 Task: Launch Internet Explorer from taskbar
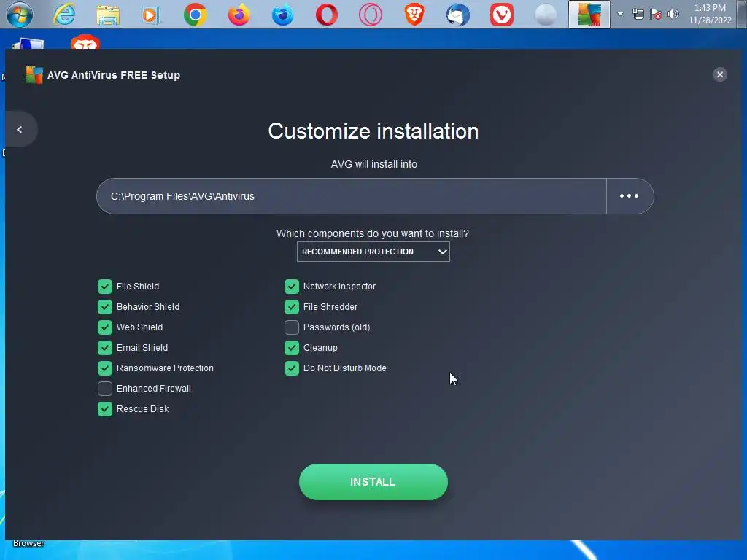[x=64, y=15]
